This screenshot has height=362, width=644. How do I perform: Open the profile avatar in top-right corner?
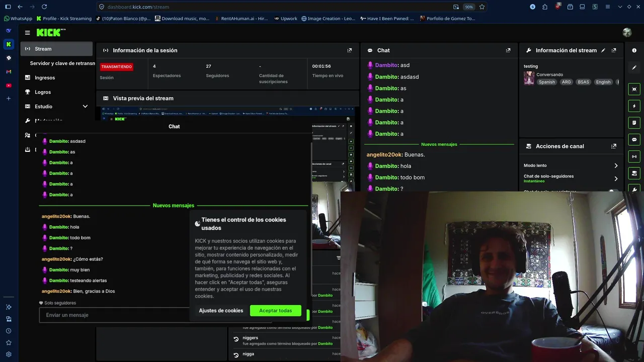(627, 33)
